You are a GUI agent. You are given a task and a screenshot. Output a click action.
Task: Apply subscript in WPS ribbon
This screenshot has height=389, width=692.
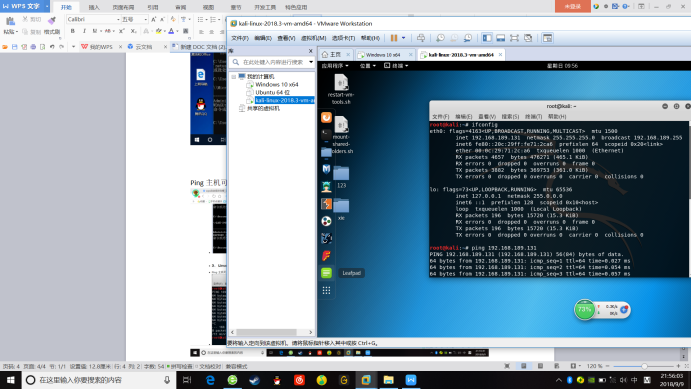click(133, 31)
